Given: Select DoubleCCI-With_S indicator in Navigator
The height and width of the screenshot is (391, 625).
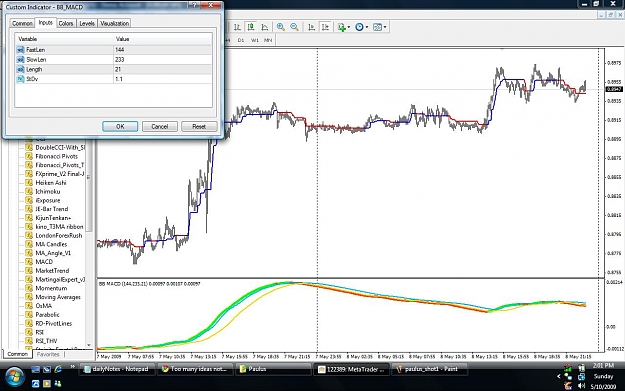Looking at the screenshot, I should tap(60, 147).
